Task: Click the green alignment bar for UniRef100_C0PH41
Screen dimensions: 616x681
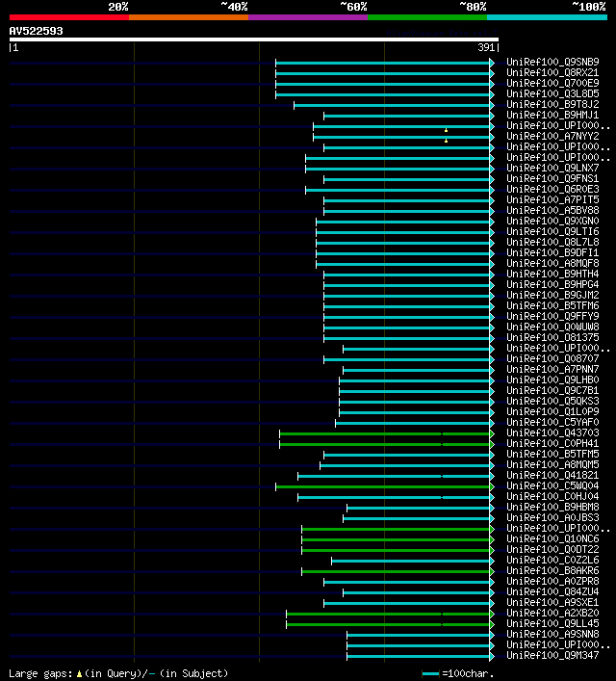Action: pyautogui.click(x=385, y=444)
